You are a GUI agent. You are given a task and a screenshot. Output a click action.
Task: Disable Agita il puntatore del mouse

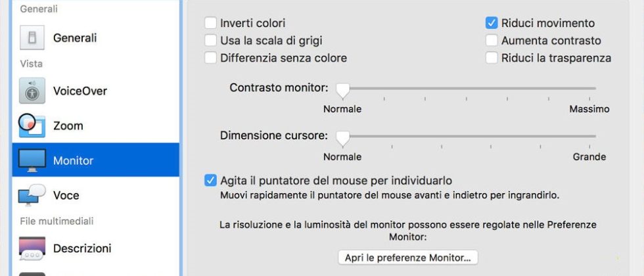[210, 180]
